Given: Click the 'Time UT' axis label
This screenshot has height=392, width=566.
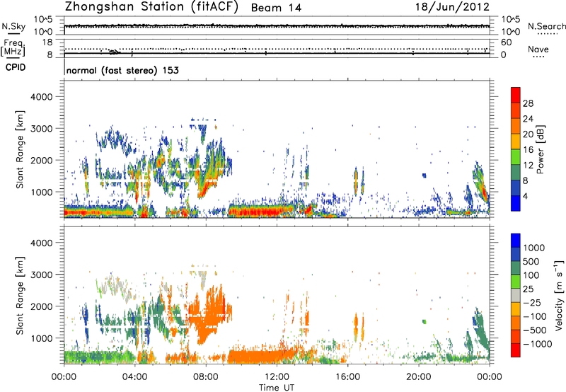Looking at the screenshot, I should coord(277,388).
